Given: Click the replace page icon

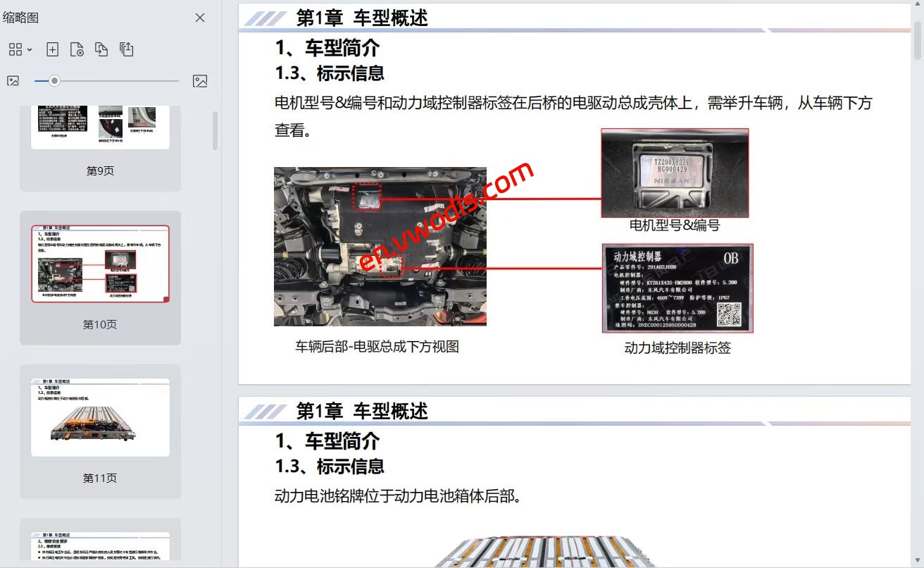Looking at the screenshot, I should 102,49.
